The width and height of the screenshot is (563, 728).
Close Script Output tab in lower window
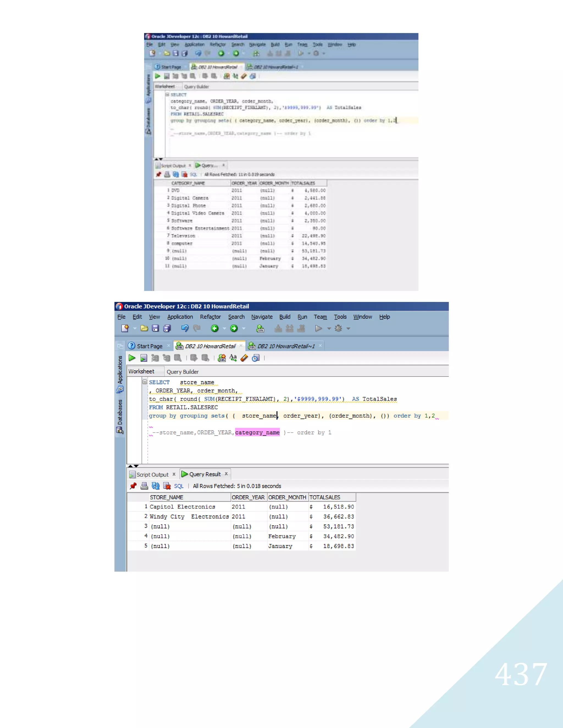(x=174, y=474)
